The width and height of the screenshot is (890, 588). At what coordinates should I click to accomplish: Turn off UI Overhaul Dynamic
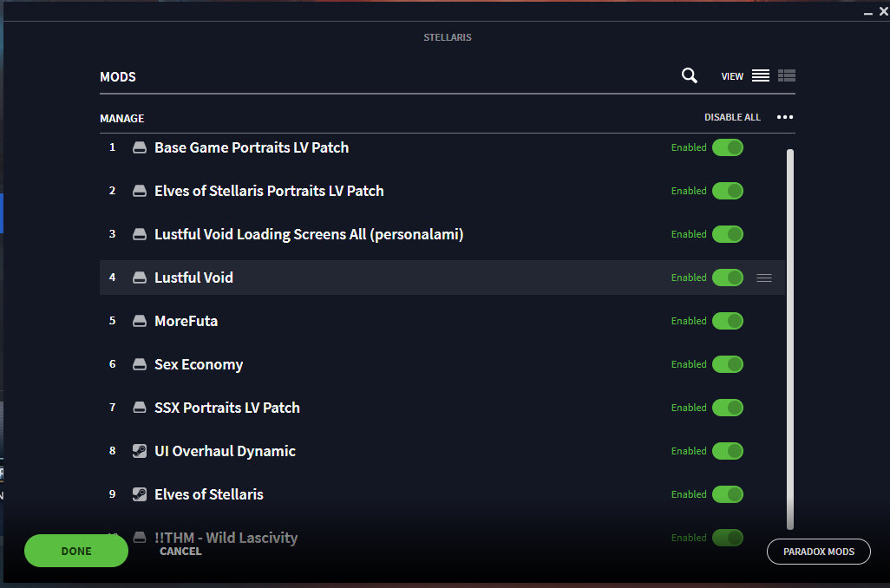pos(728,451)
